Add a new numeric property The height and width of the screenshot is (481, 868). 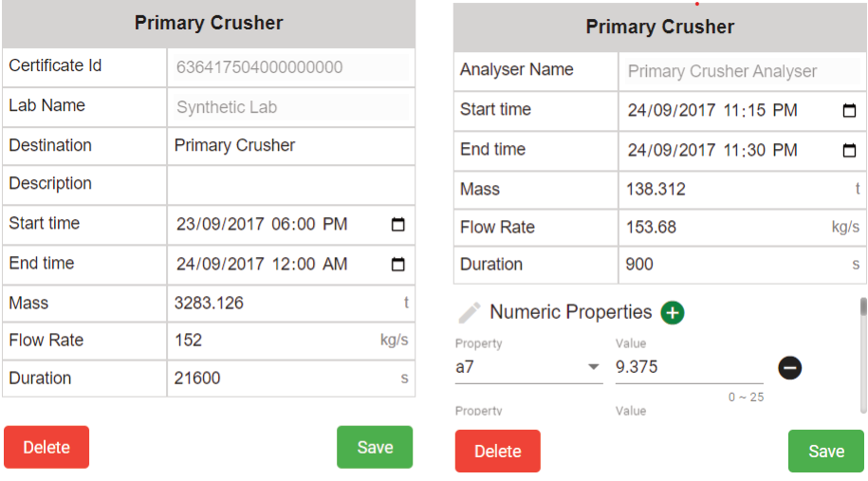tap(673, 313)
